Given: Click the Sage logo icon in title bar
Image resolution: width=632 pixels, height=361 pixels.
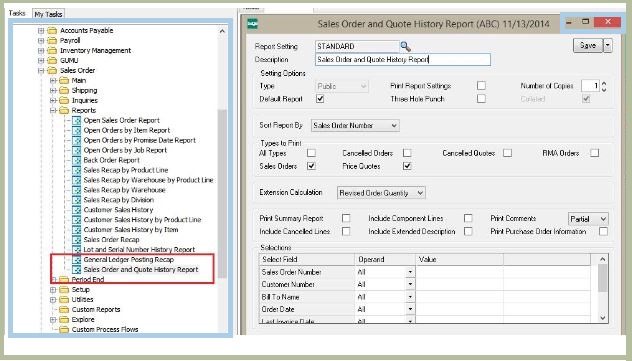Looking at the screenshot, I should pyautogui.click(x=252, y=24).
